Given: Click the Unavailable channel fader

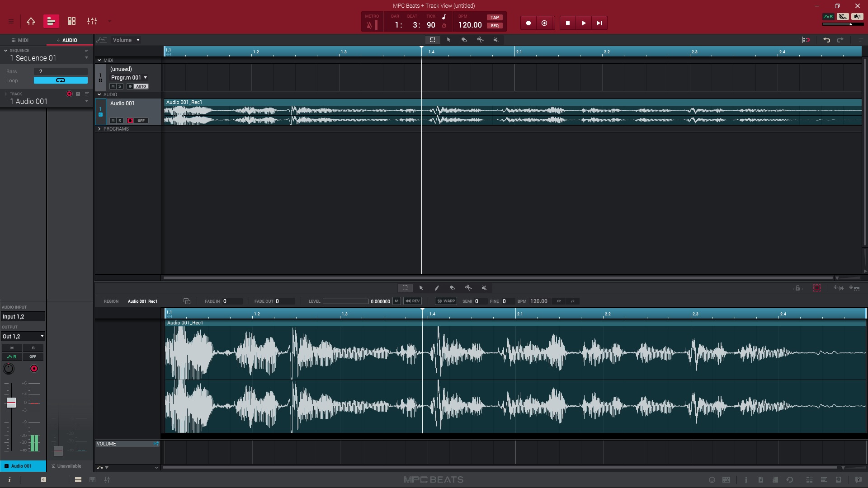Looking at the screenshot, I should point(58,450).
